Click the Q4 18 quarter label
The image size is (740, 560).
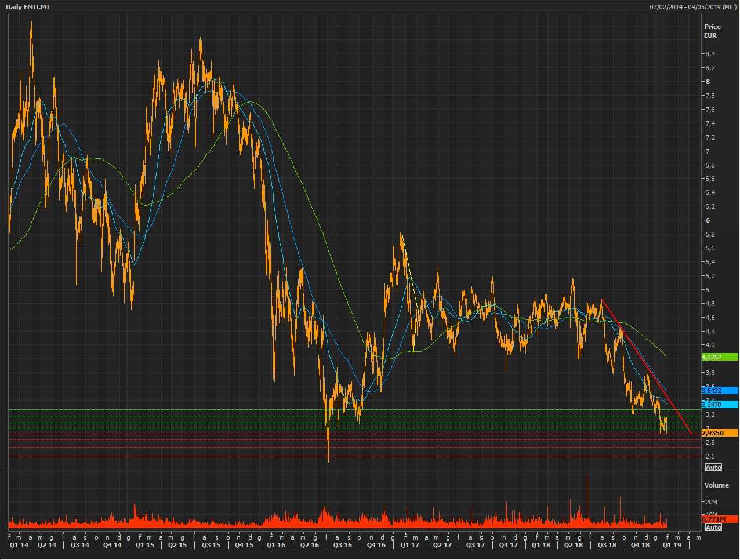640,545
